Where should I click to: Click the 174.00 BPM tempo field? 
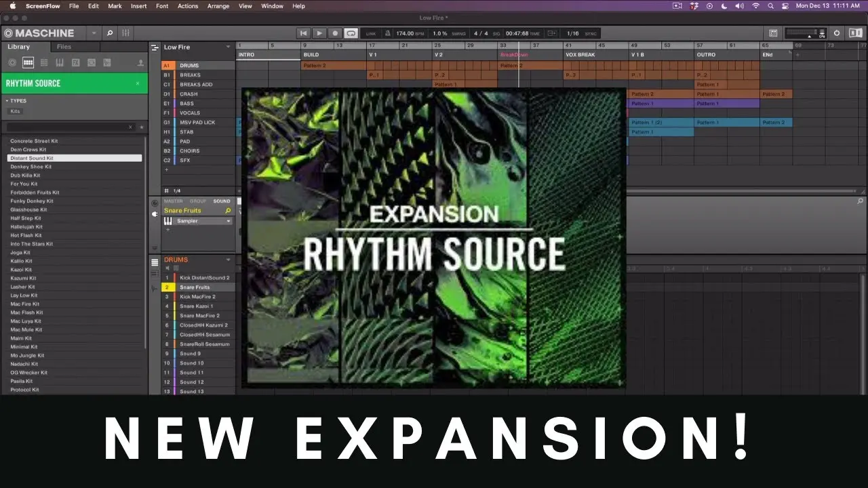tap(409, 33)
